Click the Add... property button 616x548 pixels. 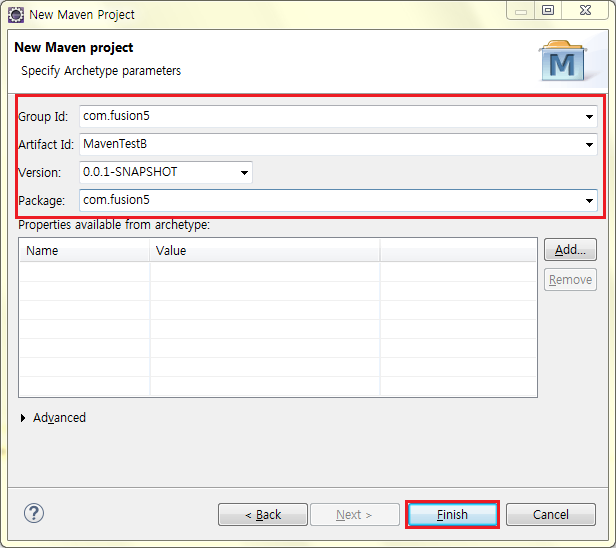tap(570, 250)
